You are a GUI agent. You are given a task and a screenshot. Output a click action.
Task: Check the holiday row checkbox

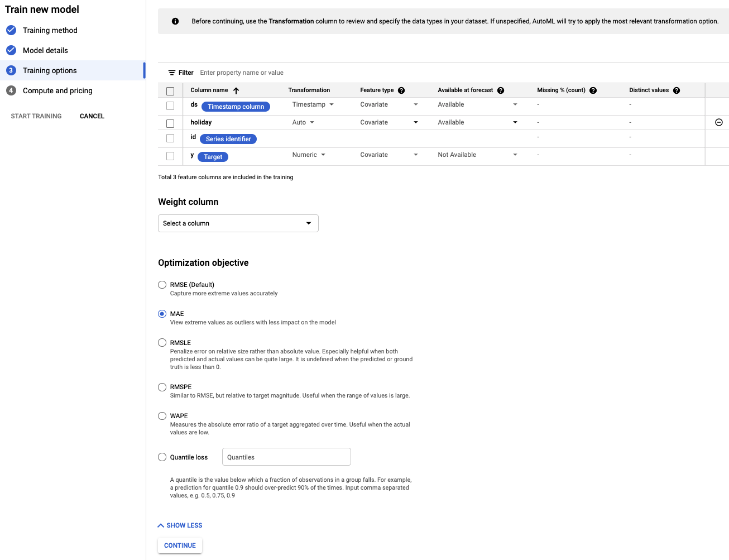coord(170,123)
